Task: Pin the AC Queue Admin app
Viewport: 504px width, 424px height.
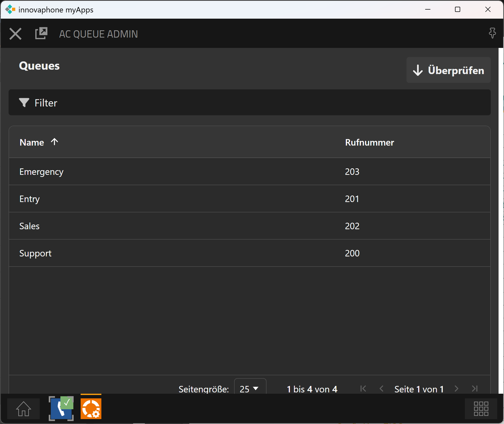Action: pos(492,33)
